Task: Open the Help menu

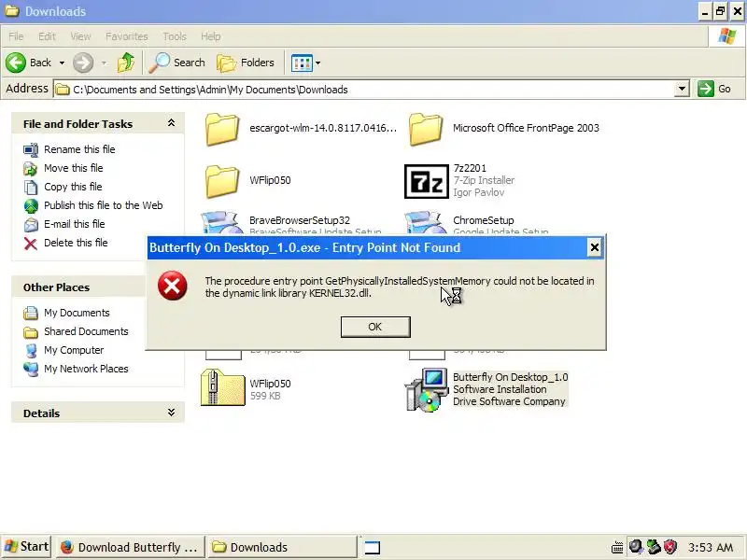Action: (x=211, y=36)
